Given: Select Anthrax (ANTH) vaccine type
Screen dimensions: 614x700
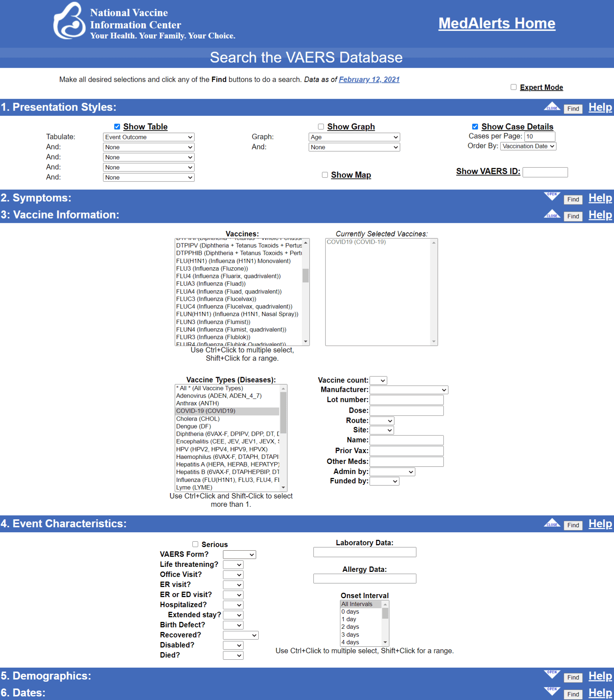Looking at the screenshot, I should (x=197, y=403).
